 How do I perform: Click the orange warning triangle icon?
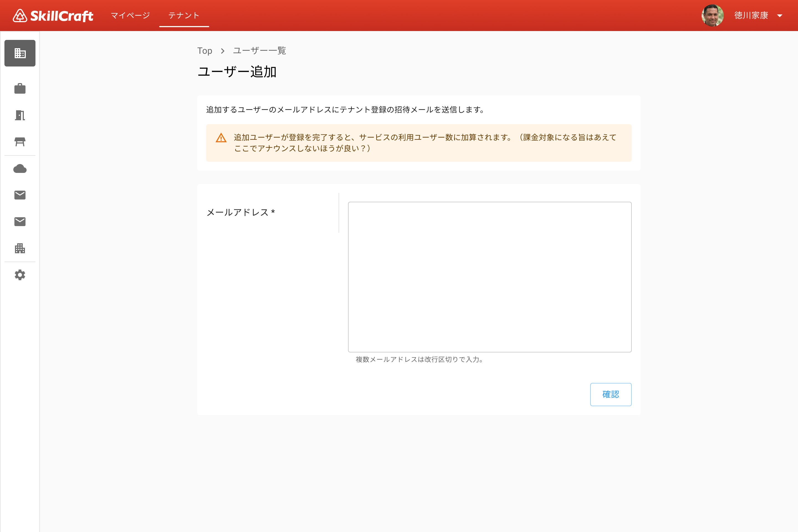click(x=221, y=138)
